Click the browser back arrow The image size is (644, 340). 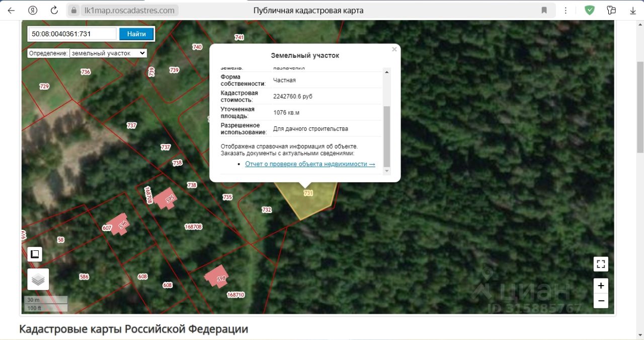tap(11, 10)
